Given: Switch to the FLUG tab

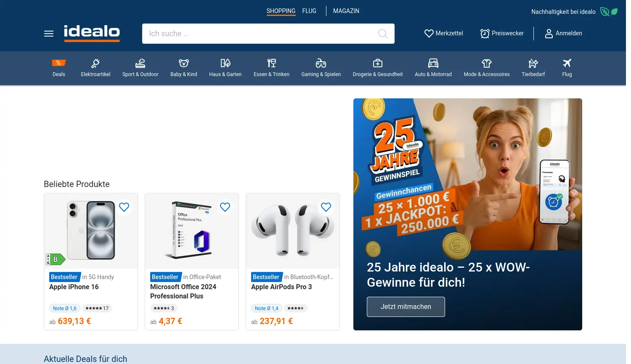Looking at the screenshot, I should pos(309,11).
